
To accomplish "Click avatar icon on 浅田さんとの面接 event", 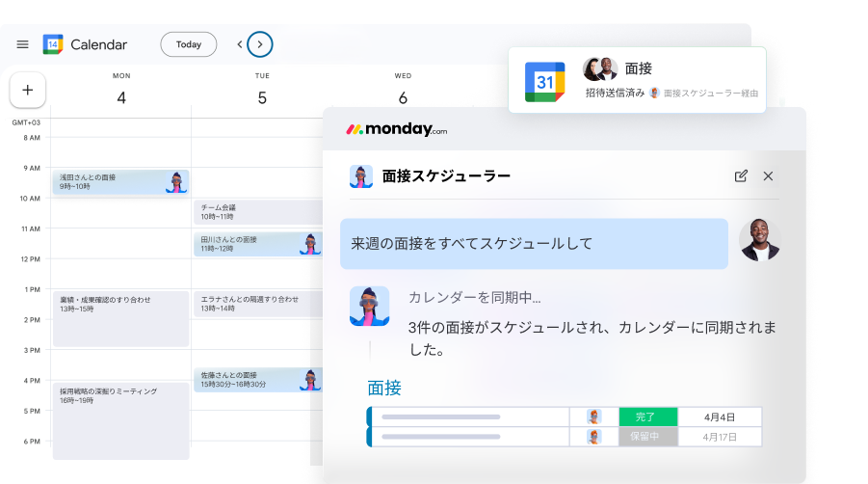I will click(x=176, y=182).
